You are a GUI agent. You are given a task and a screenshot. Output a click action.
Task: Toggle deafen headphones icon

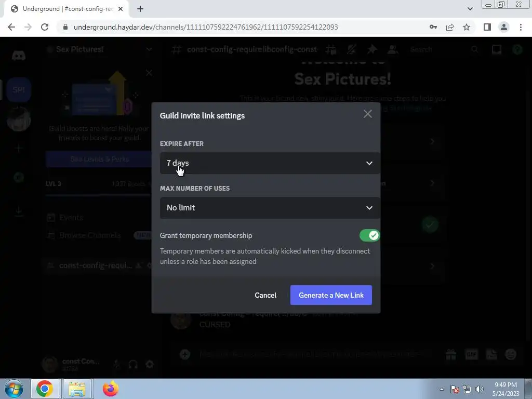(x=133, y=364)
